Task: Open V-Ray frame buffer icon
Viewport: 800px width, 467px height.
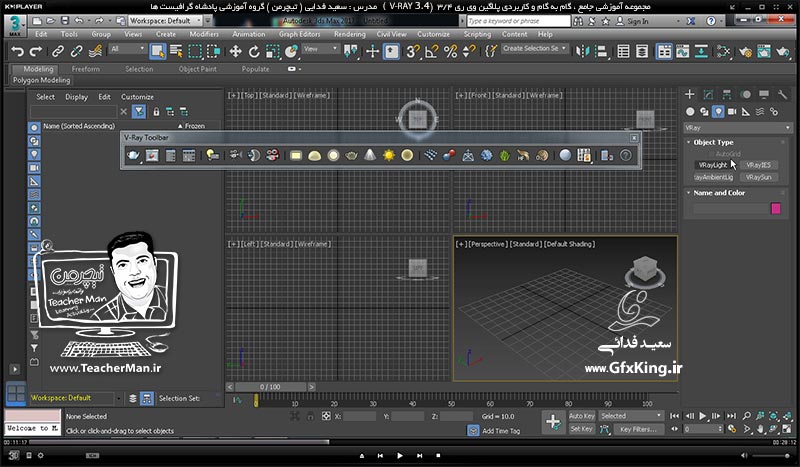Action: click(x=152, y=155)
